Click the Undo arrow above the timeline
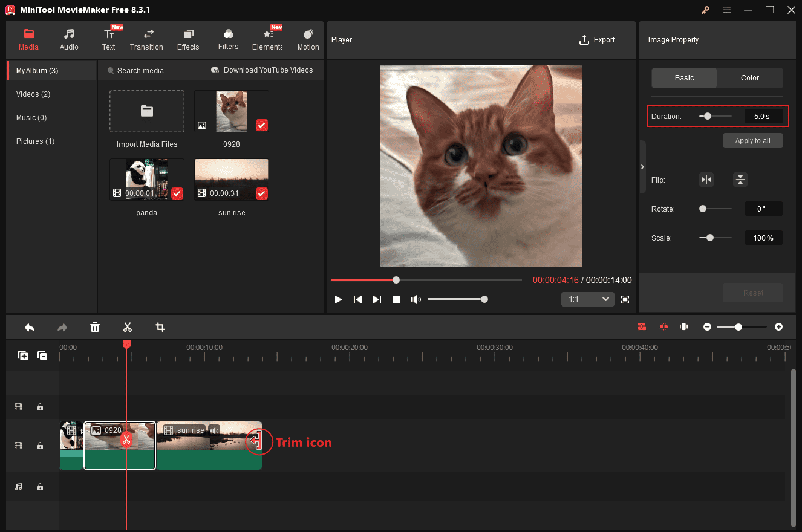Screen dimensions: 802x532 click(30, 327)
